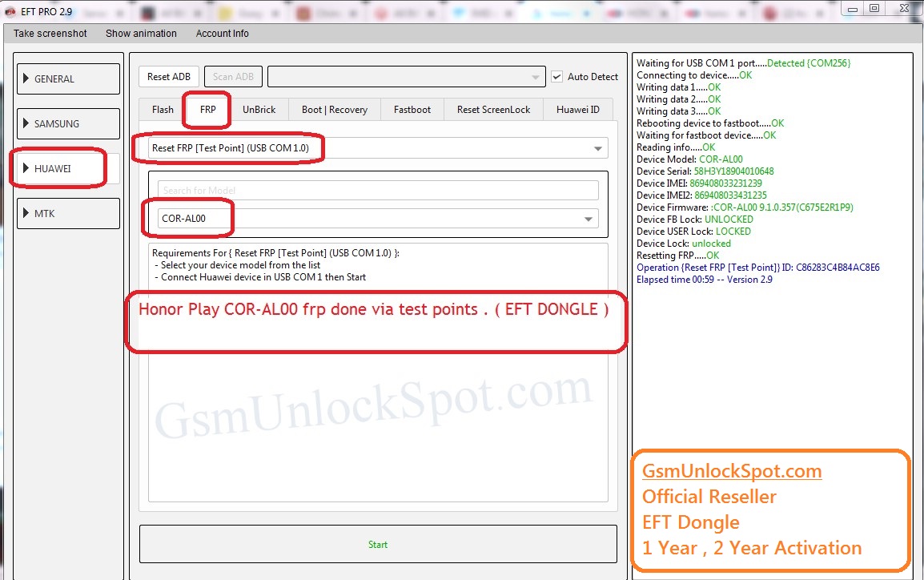The height and width of the screenshot is (580, 924).
Task: Click log line 'Device USER Lock: LOCKED'
Action: [x=693, y=231]
